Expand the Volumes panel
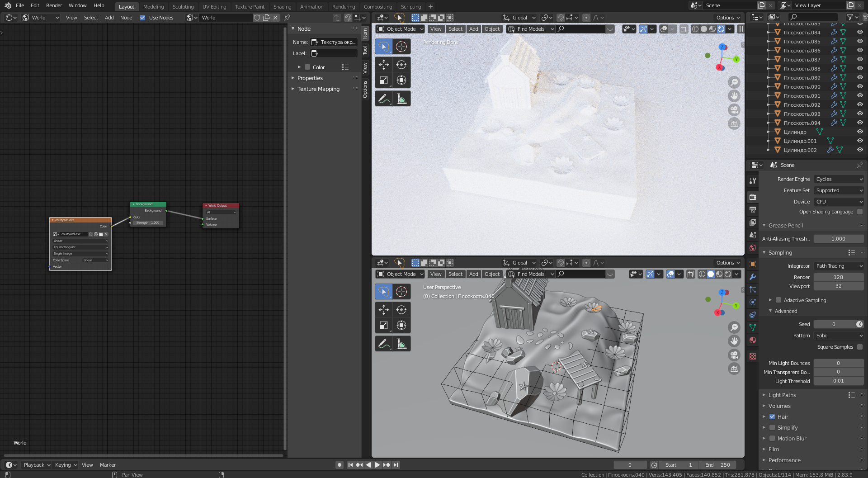This screenshot has width=868, height=478. (x=779, y=406)
